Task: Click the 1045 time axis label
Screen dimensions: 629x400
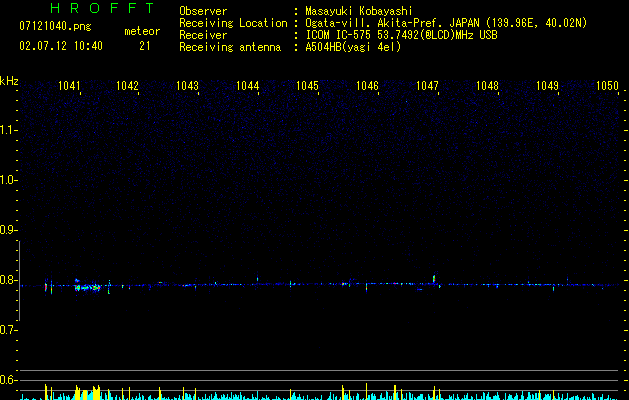Action: (x=307, y=86)
